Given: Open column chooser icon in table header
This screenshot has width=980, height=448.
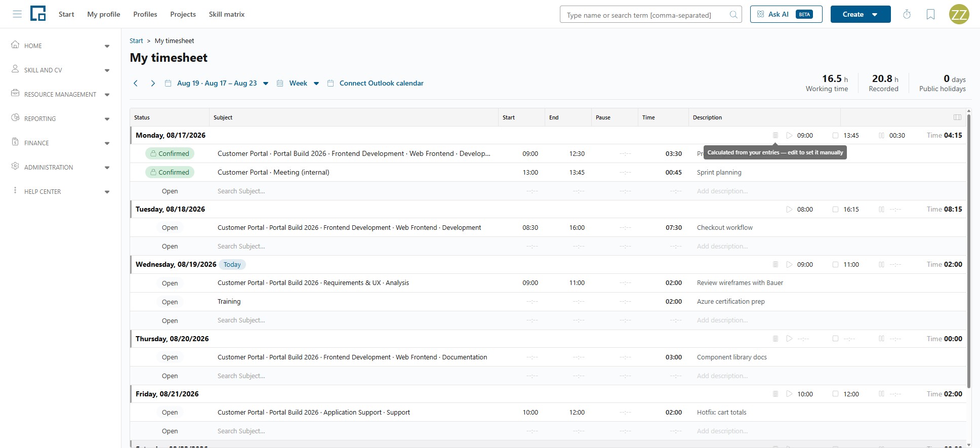Looking at the screenshot, I should (x=957, y=117).
